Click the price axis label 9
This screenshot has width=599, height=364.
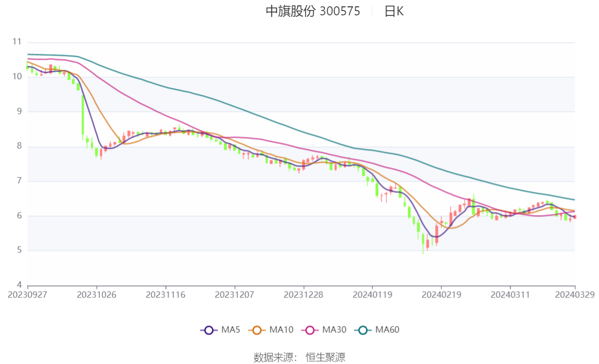(19, 111)
